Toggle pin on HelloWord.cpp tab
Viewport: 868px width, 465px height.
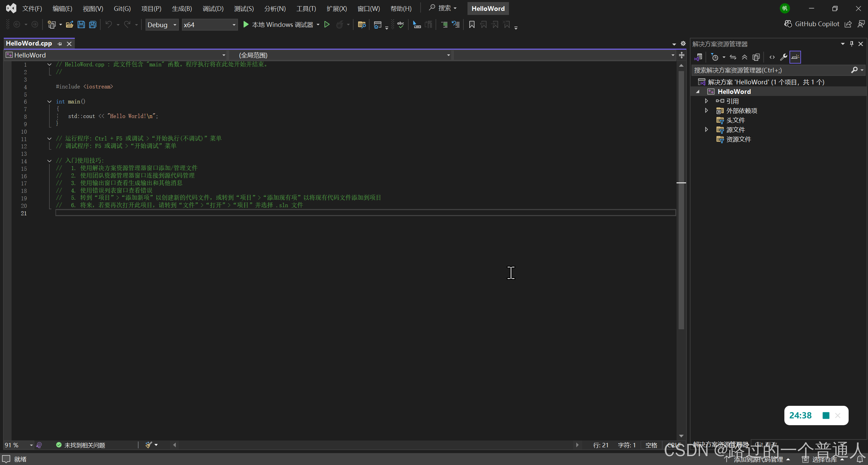[x=60, y=44]
